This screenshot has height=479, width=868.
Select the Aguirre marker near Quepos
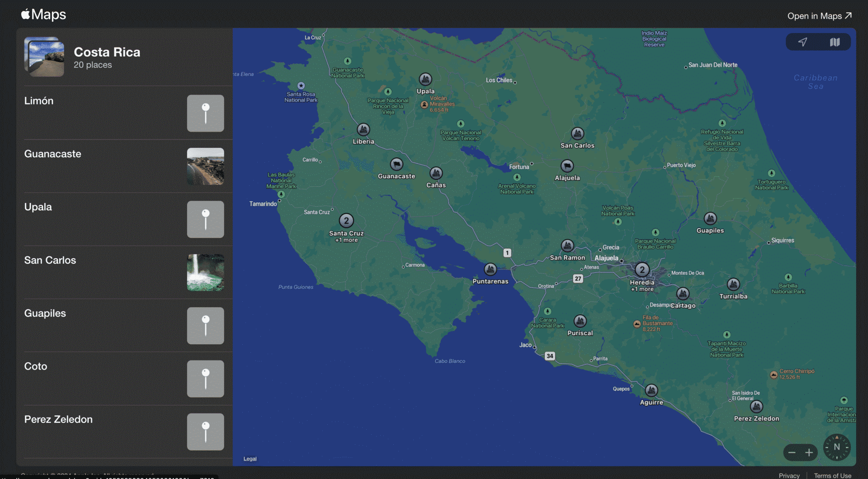651,391
